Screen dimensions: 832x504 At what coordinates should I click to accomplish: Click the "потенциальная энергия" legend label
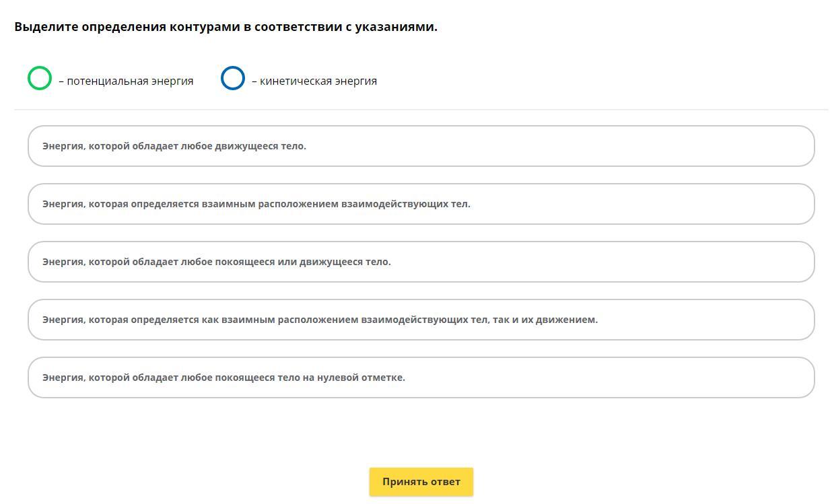point(130,81)
